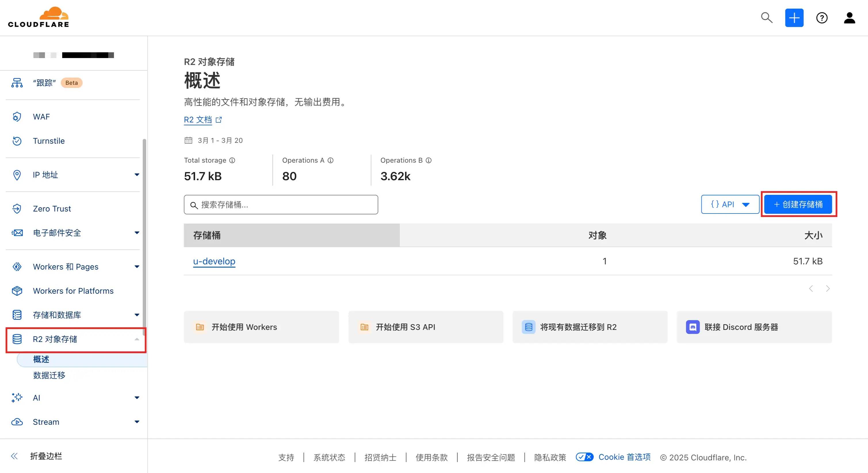The width and height of the screenshot is (868, 473).
Task: Click the IP 地址 location pin icon
Action: [x=17, y=175]
